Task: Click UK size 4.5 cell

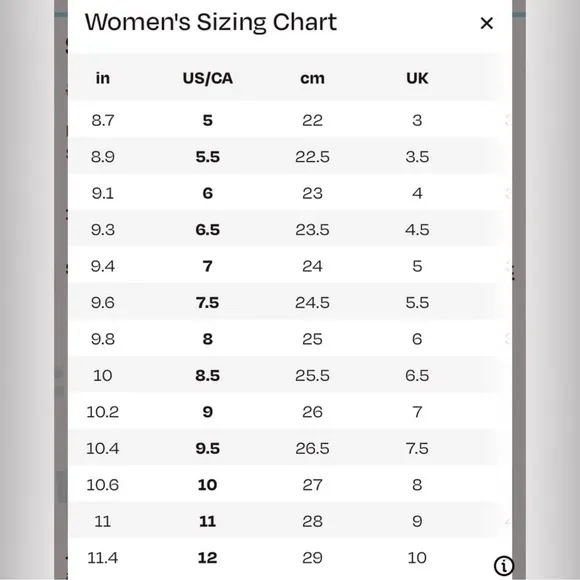Action: pyautogui.click(x=417, y=230)
